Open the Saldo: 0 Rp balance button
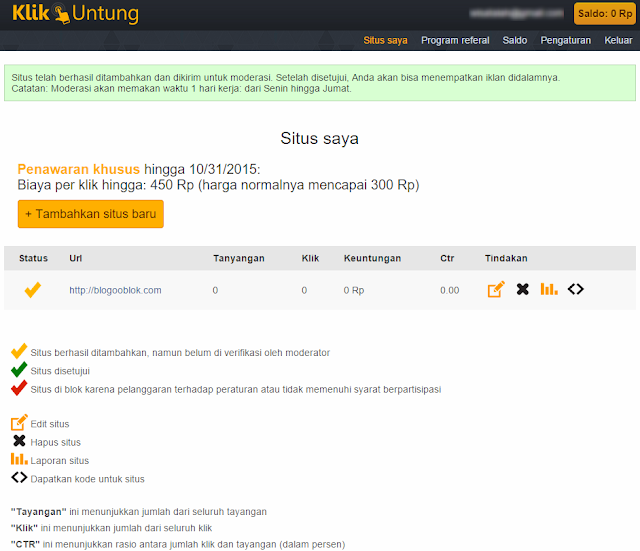 [x=604, y=13]
